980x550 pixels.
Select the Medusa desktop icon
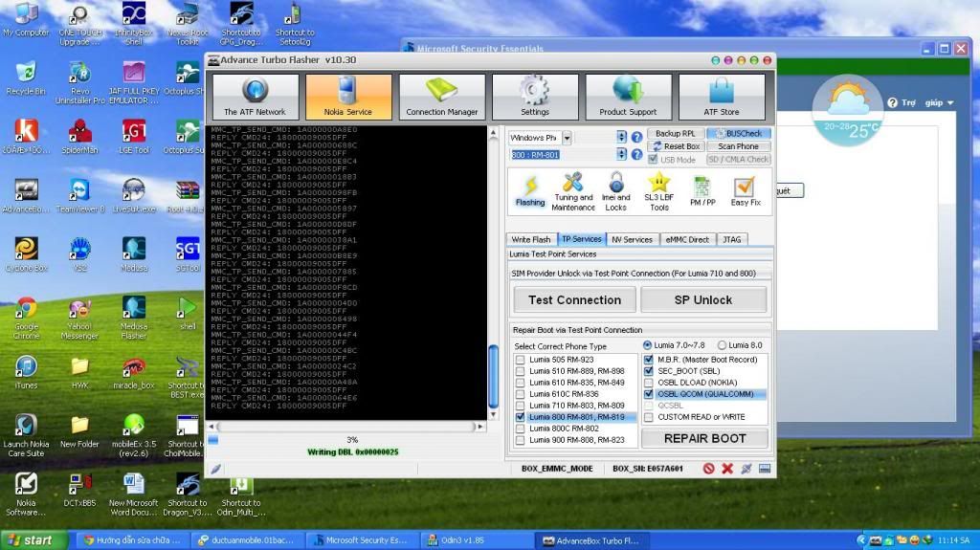[134, 254]
